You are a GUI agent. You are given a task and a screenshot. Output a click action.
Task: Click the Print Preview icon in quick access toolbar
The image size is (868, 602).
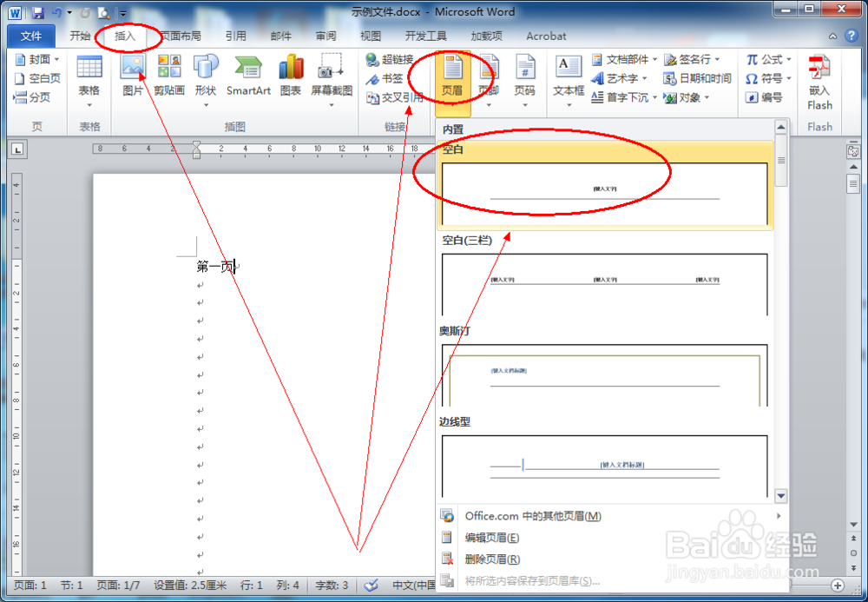(x=103, y=12)
